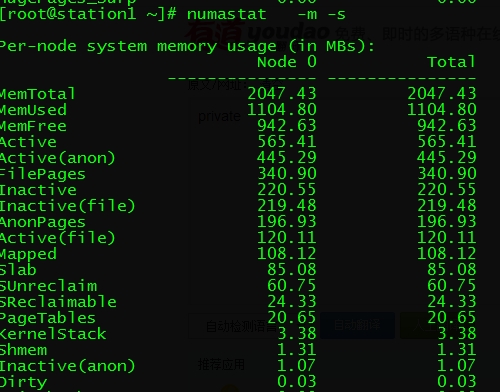Click the 'MemFree' row label

(x=33, y=126)
